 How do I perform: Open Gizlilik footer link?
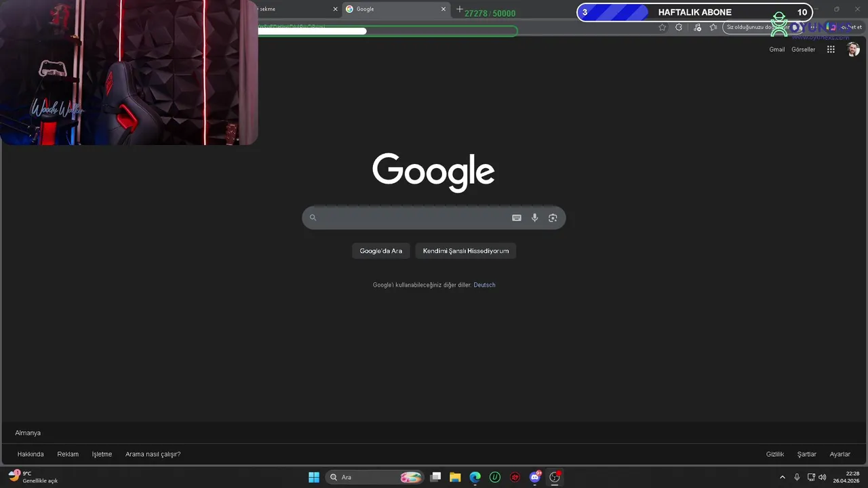[x=775, y=454]
